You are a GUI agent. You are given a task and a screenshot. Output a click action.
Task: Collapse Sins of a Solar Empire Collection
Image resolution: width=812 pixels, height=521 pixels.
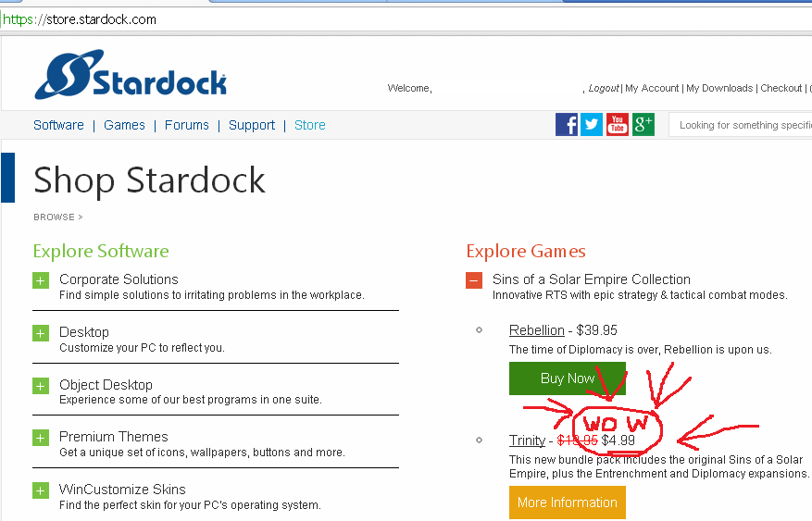click(474, 281)
